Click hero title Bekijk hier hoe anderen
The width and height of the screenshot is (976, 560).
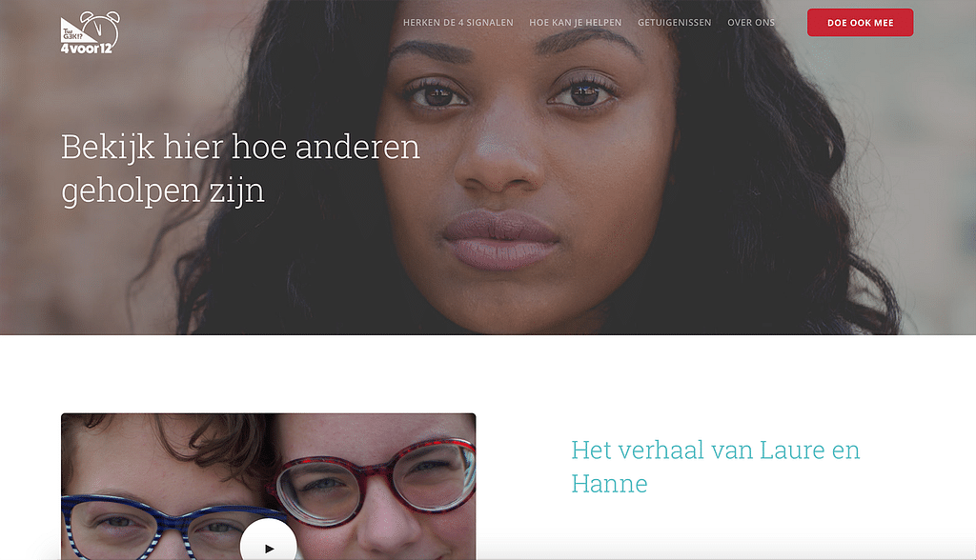(x=240, y=147)
